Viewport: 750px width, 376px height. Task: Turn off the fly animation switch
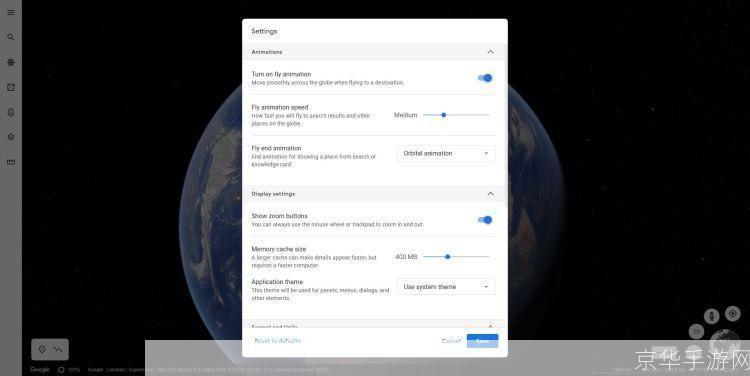pyautogui.click(x=485, y=78)
